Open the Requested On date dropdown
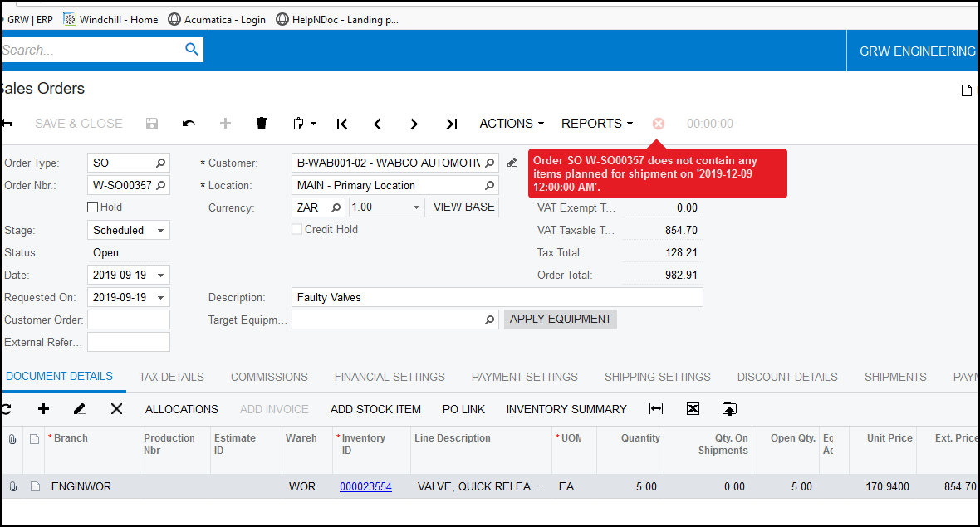The width and height of the screenshot is (980, 527). (160, 297)
